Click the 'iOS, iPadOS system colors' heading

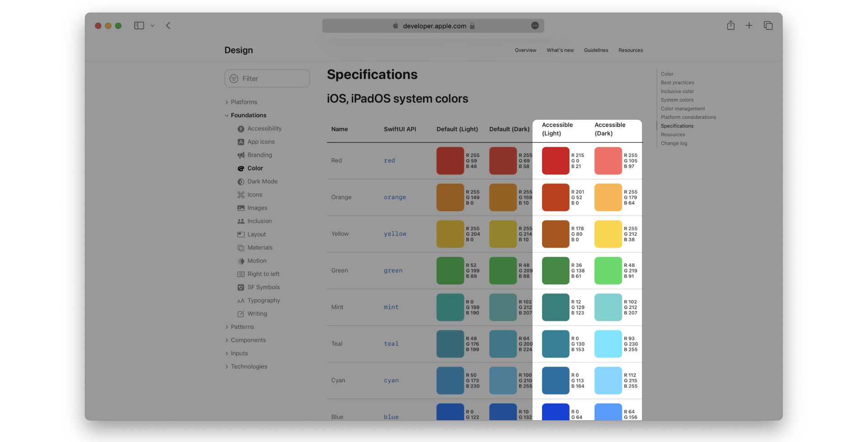[x=397, y=99]
